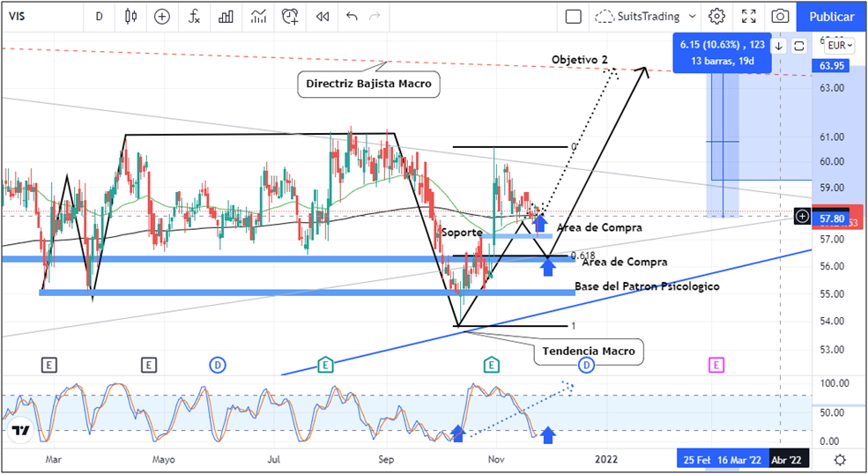
Task: Open the financials bar chart icon
Action: click(226, 16)
